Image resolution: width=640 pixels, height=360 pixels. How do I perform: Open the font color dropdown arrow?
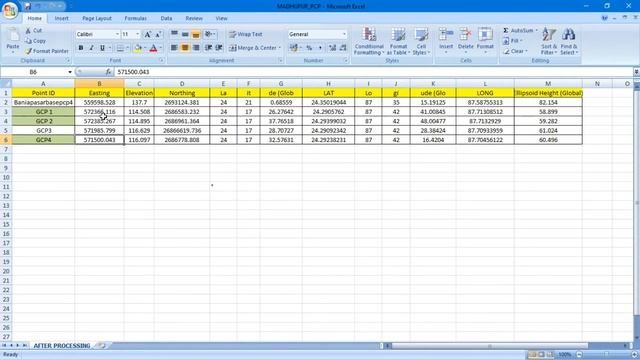pos(160,48)
